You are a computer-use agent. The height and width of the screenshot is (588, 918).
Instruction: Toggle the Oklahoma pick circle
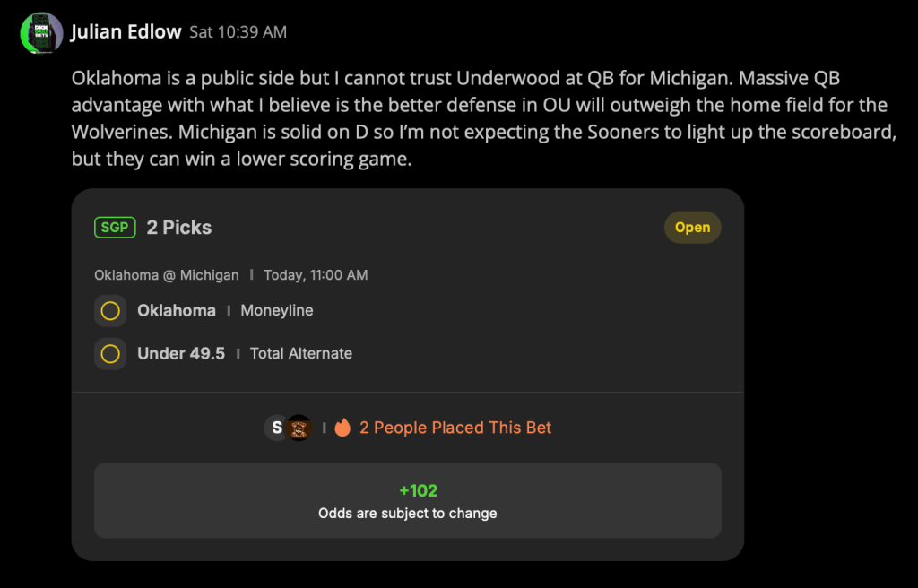110,310
